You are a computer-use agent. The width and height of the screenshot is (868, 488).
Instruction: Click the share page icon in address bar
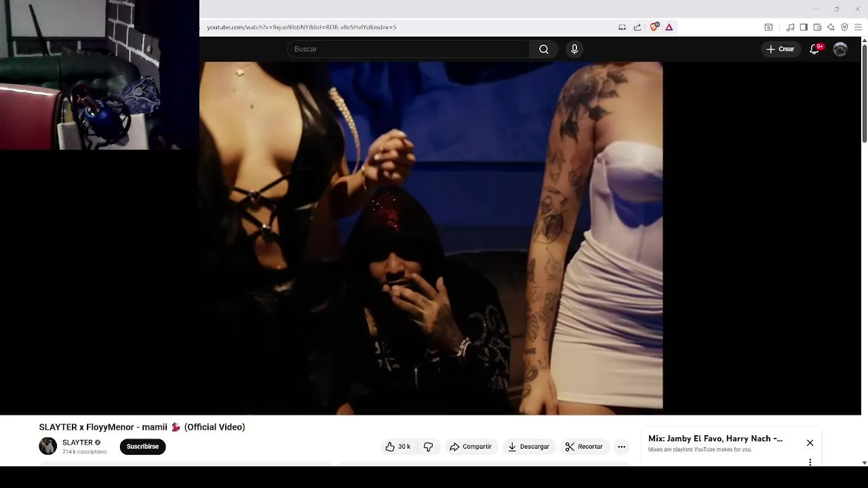tap(637, 27)
